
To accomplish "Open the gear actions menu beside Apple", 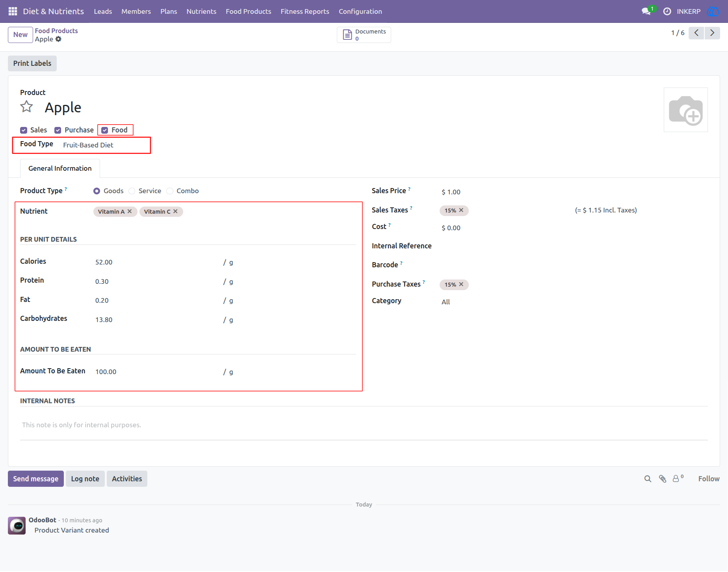I will click(58, 39).
